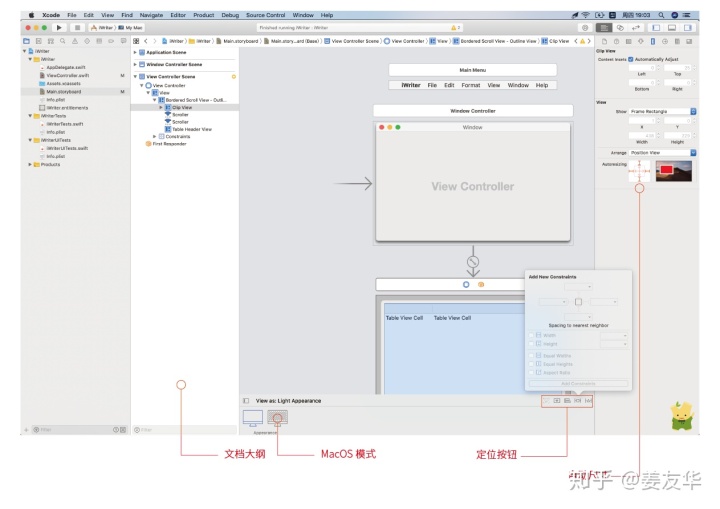The height and width of the screenshot is (509, 720).
Task: Open the Source Control menu
Action: 265,15
